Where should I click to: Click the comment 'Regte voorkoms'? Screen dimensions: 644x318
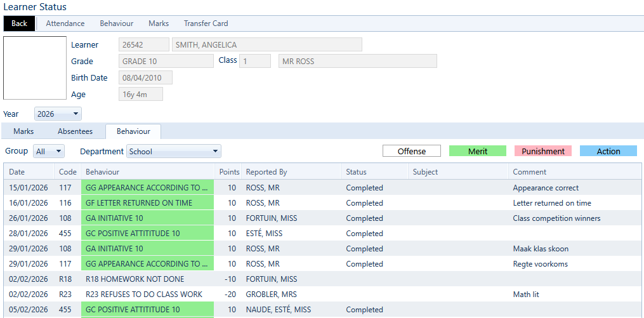point(540,264)
